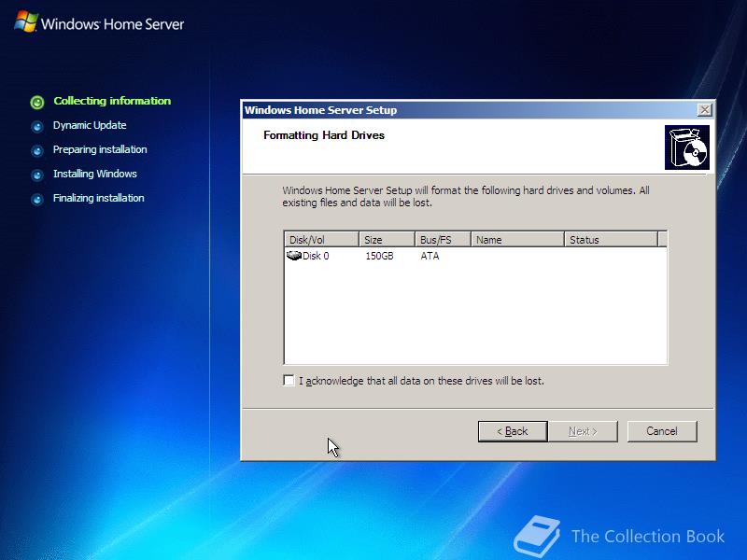The height and width of the screenshot is (560, 747).
Task: Click the Finalizing installation step label
Action: pos(99,198)
